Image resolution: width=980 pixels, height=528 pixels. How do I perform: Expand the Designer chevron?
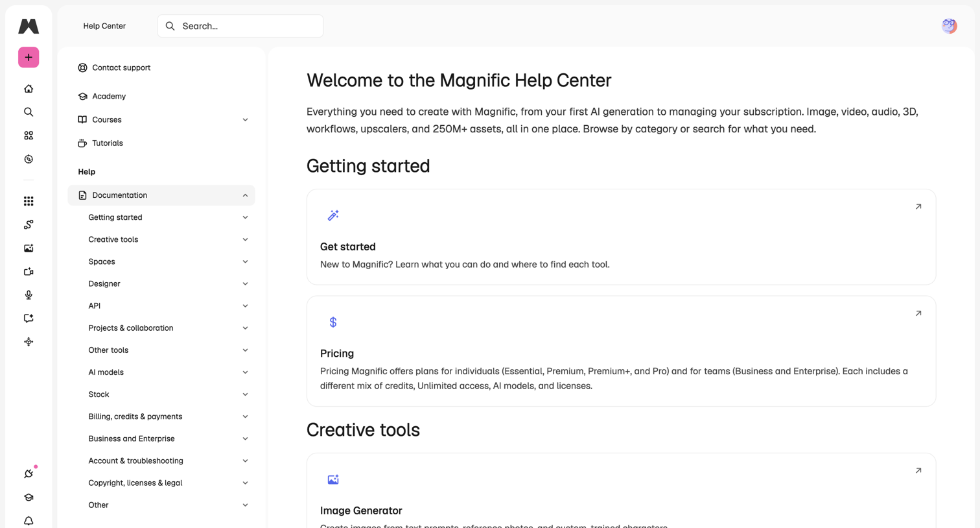(x=245, y=283)
